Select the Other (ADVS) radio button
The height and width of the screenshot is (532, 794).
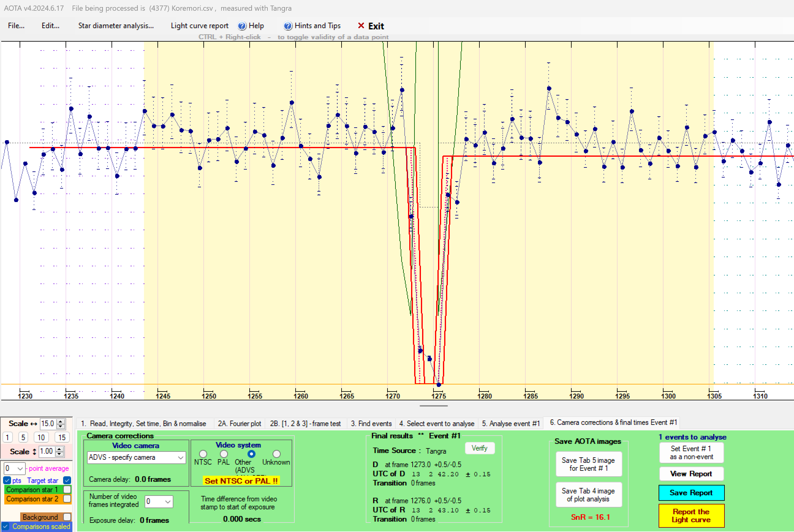251,454
